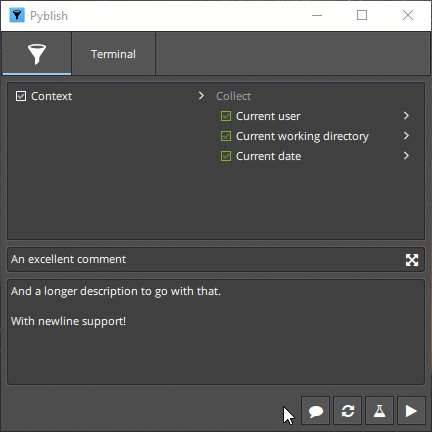Screen dimensions: 432x432
Task: Expand the Context item arrow
Action: [x=201, y=96]
